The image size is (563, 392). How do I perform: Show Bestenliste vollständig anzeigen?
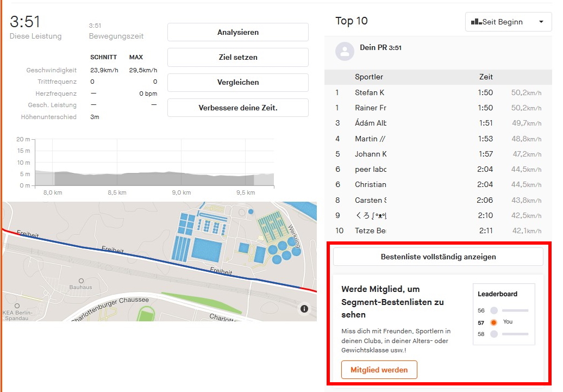438,257
